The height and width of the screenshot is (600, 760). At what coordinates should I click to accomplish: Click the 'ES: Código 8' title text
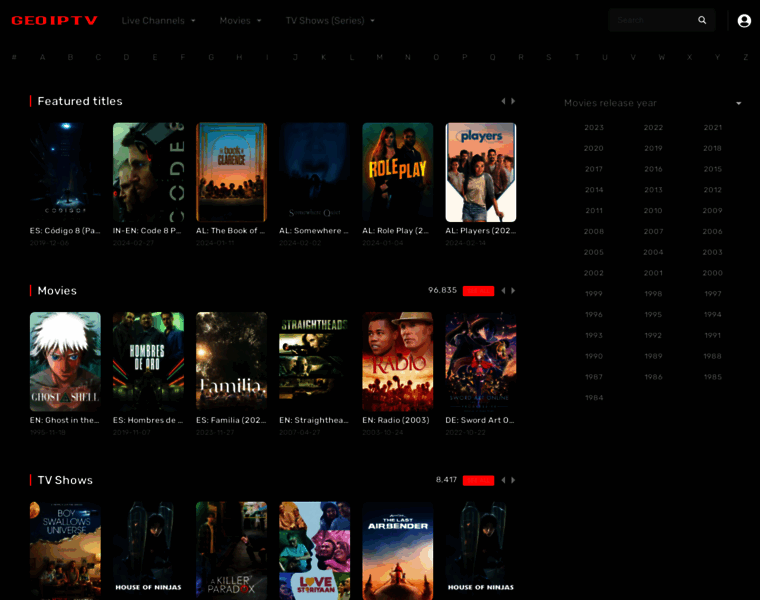pyautogui.click(x=65, y=231)
